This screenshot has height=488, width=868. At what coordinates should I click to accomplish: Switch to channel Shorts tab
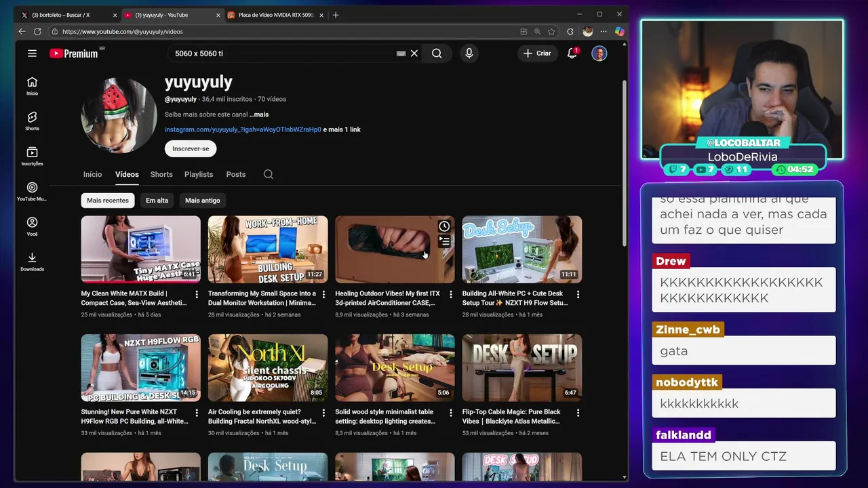pyautogui.click(x=161, y=174)
